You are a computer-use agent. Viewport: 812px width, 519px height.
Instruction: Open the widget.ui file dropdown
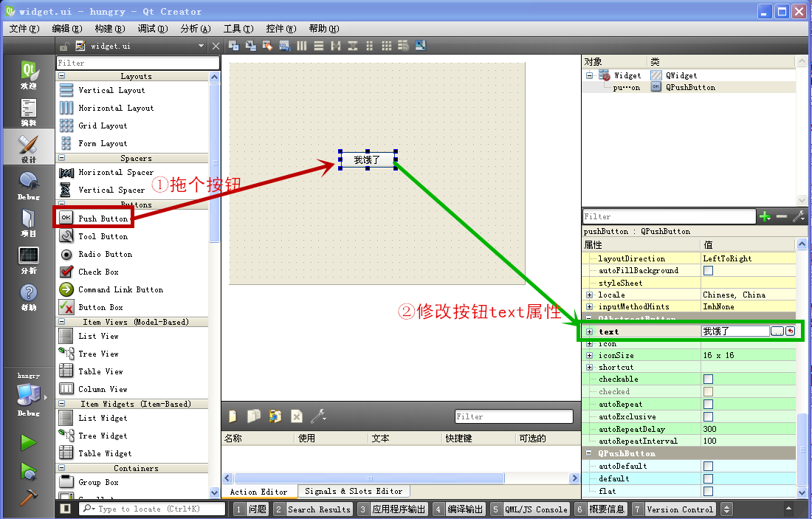(201, 46)
